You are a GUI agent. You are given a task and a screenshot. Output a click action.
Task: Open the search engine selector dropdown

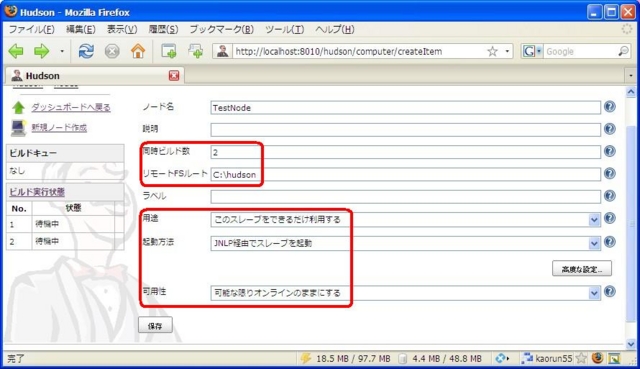tap(532, 51)
